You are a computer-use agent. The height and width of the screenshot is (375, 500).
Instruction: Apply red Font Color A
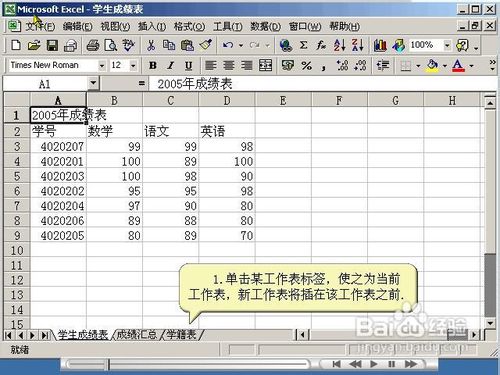coord(459,65)
